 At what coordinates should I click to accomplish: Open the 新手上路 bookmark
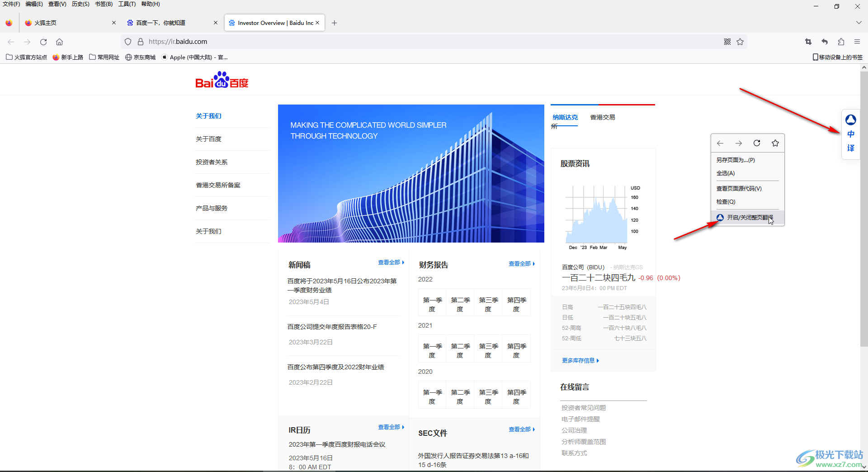[x=68, y=57]
